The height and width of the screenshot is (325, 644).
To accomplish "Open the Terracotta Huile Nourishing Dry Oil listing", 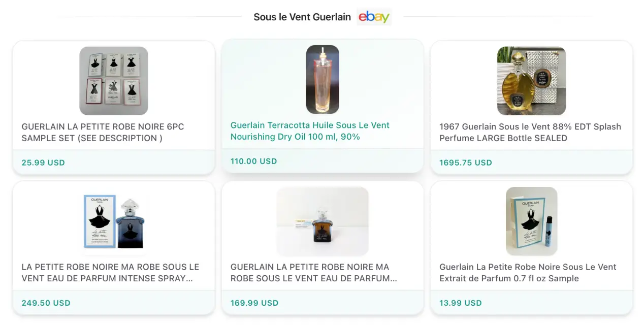I will point(310,131).
